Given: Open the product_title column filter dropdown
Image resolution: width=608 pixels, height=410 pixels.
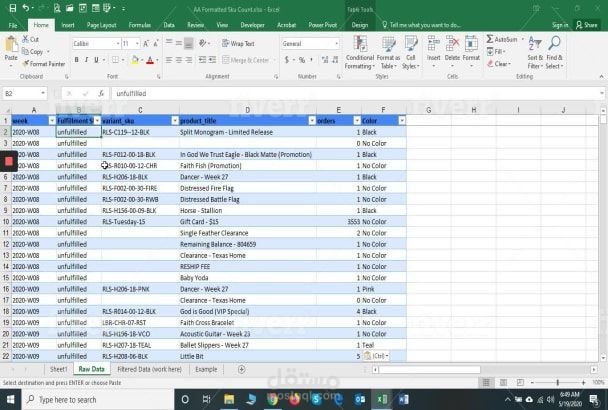Looking at the screenshot, I should (312, 121).
